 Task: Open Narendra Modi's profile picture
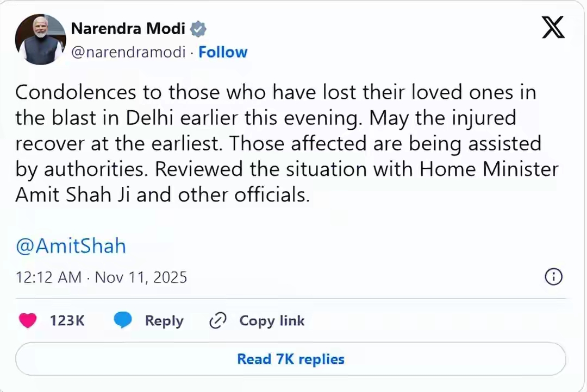coord(40,40)
